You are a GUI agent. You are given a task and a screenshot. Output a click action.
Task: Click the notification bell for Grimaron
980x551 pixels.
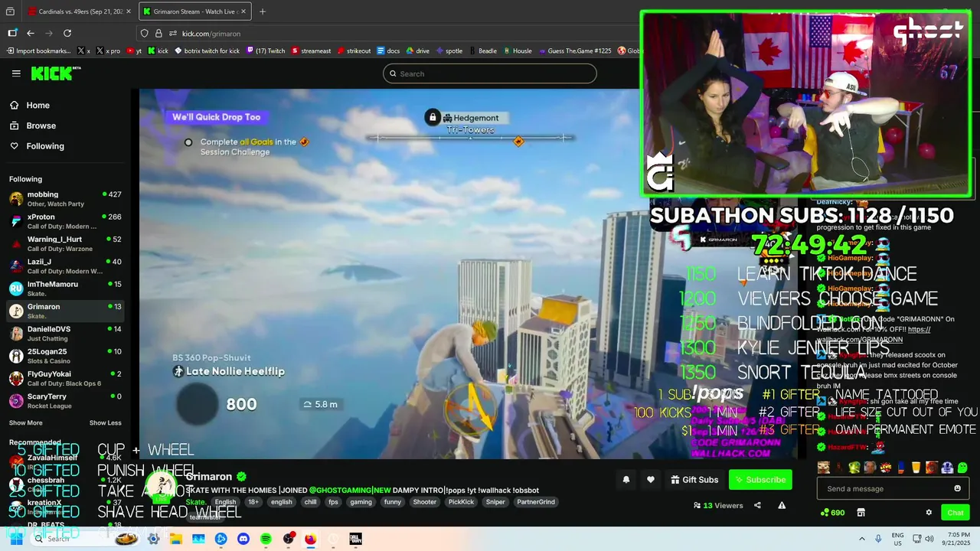tap(626, 480)
